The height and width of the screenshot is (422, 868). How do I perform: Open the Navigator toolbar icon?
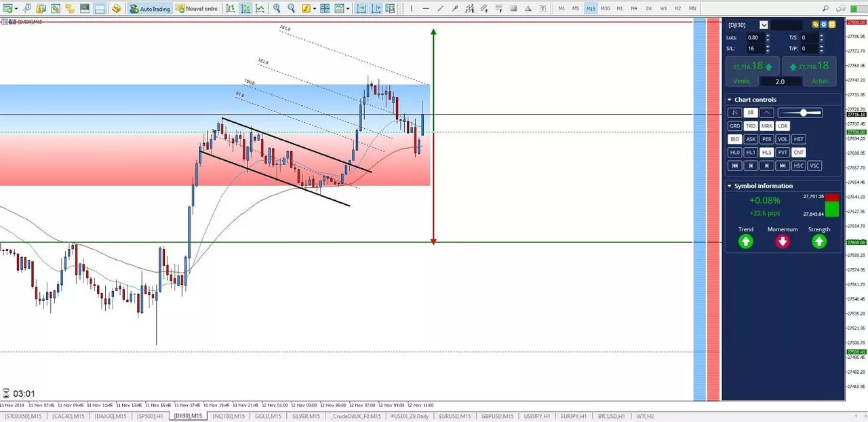click(x=70, y=9)
